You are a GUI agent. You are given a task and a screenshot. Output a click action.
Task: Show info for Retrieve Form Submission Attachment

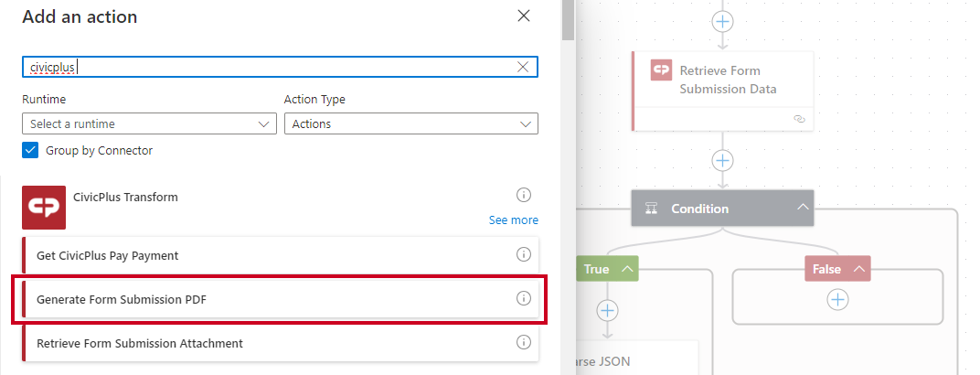pos(524,342)
